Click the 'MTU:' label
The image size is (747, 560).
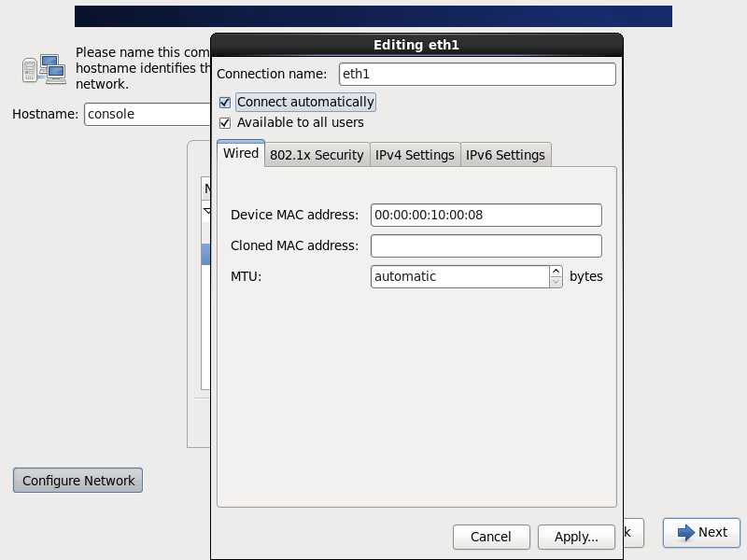[246, 276]
